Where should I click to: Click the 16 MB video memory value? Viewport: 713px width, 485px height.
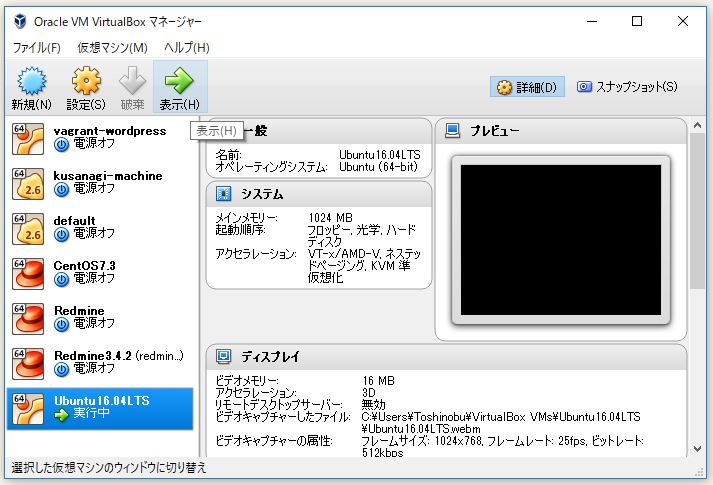378,381
